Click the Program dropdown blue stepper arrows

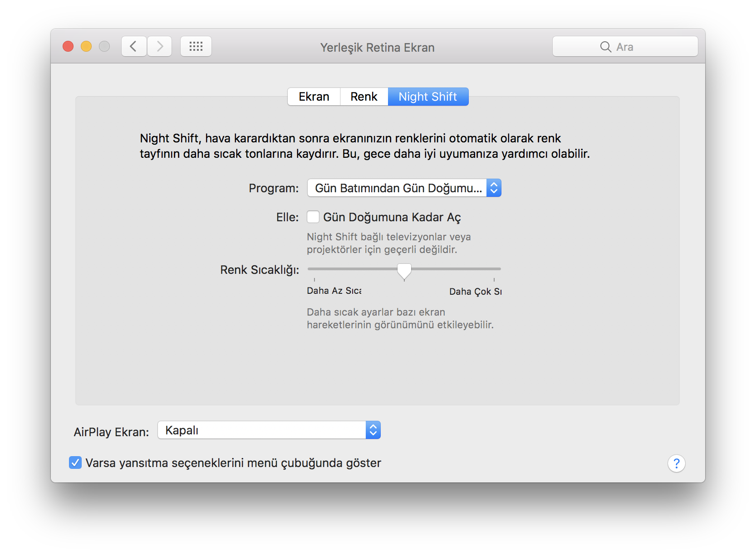click(494, 188)
